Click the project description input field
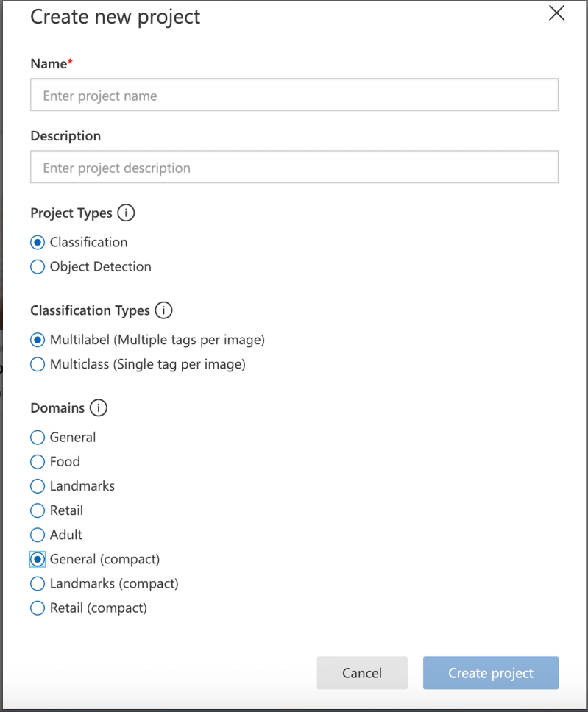This screenshot has height=712, width=588. coord(294,168)
